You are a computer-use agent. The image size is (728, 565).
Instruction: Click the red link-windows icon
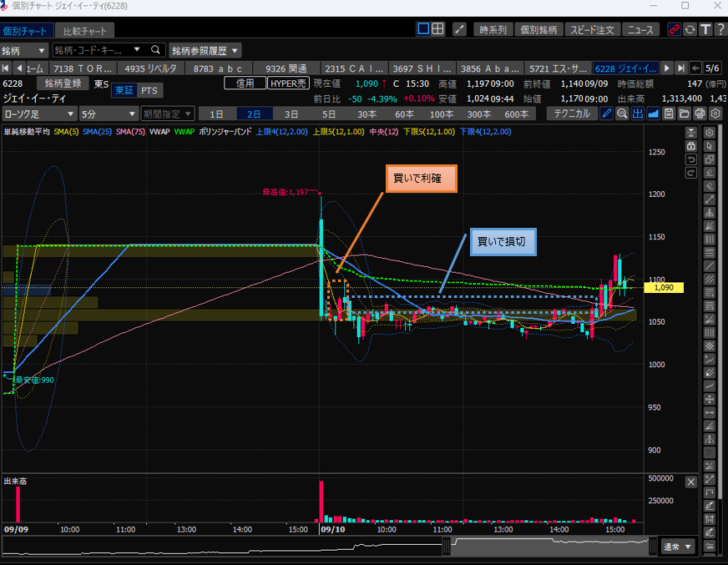coord(675,29)
